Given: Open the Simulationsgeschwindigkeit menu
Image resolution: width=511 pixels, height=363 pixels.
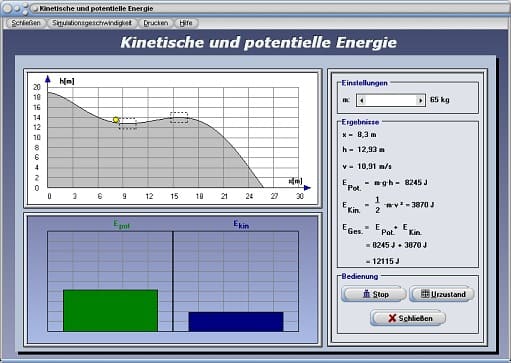Looking at the screenshot, I should (x=92, y=23).
